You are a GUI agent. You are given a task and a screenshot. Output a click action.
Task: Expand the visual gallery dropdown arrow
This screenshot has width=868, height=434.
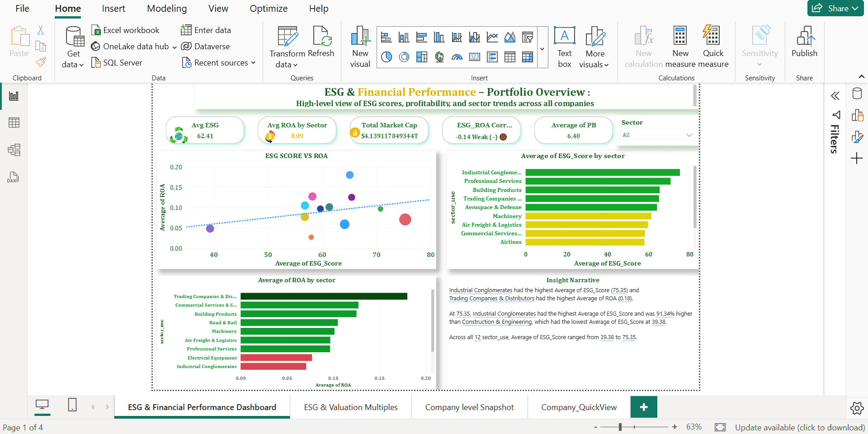point(542,49)
